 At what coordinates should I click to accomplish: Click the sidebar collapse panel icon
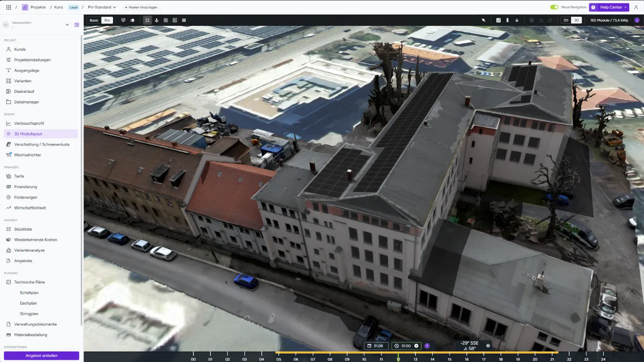tap(77, 25)
